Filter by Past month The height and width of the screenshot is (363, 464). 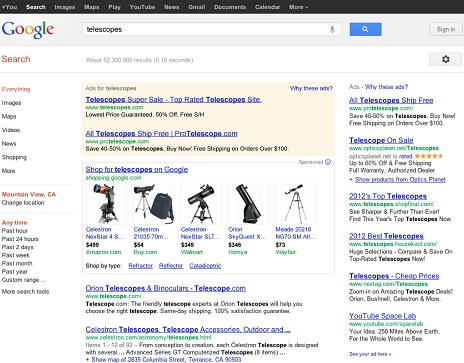(17, 263)
